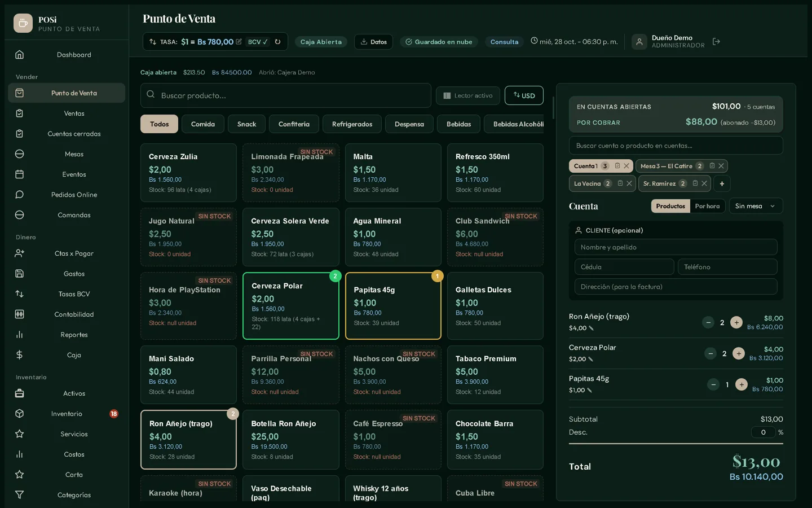Open the Sin mesa dropdown
812x508 pixels.
tap(756, 206)
